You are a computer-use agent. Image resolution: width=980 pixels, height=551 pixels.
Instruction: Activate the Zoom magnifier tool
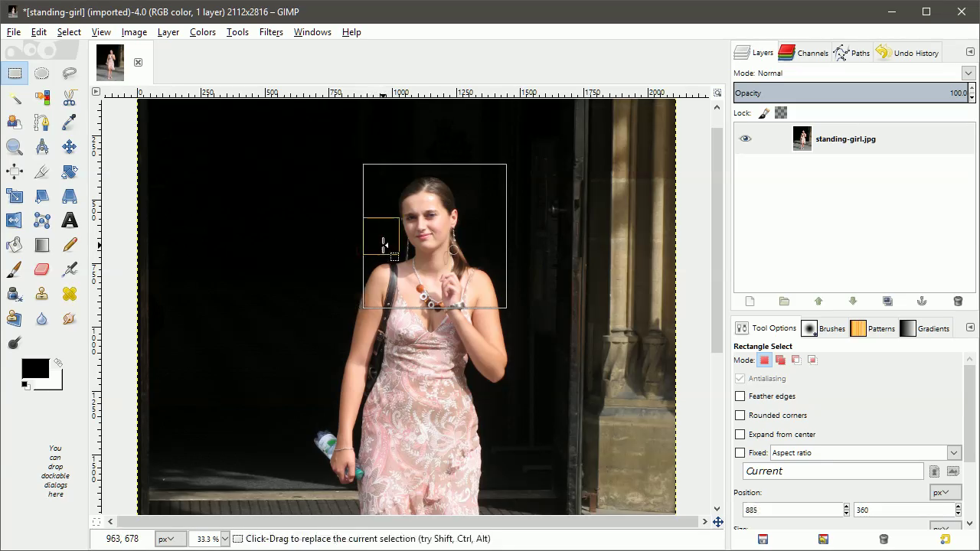pos(14,147)
